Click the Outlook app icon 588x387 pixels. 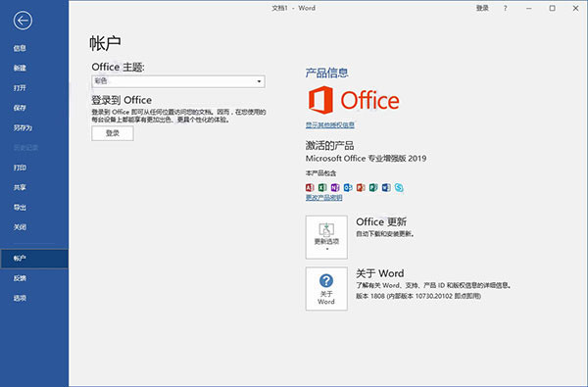pyautogui.click(x=348, y=187)
